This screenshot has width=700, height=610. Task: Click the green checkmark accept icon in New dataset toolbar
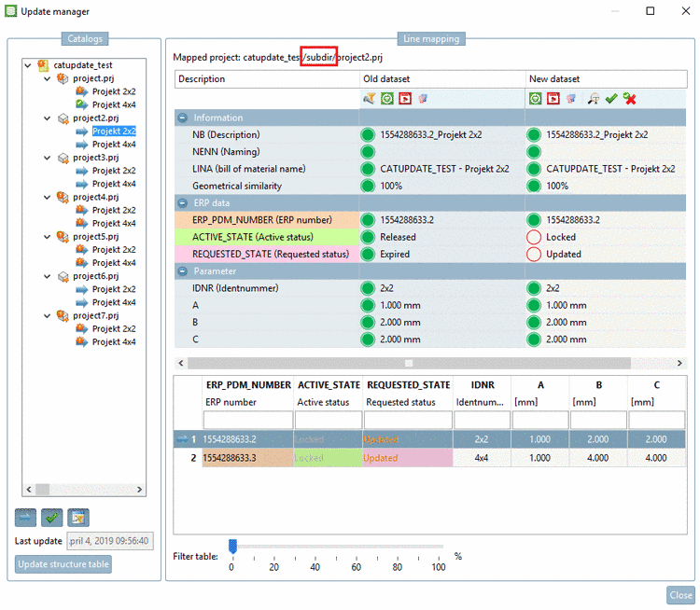pyautogui.click(x=611, y=99)
